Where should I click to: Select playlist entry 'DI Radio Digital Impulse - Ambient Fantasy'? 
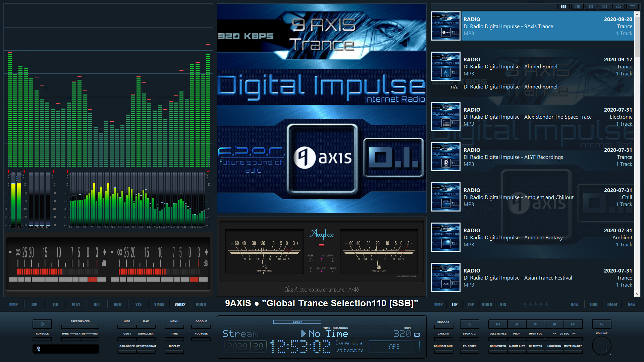[x=533, y=237]
